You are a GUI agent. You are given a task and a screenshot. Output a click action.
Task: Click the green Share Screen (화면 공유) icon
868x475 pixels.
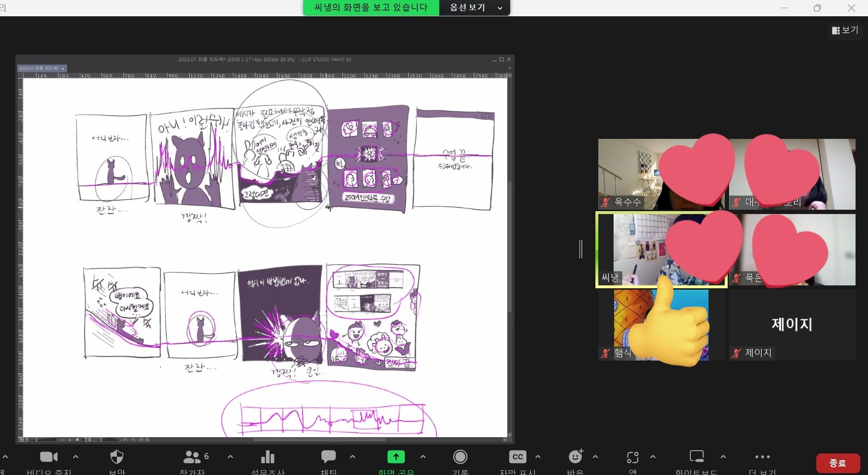pyautogui.click(x=396, y=457)
